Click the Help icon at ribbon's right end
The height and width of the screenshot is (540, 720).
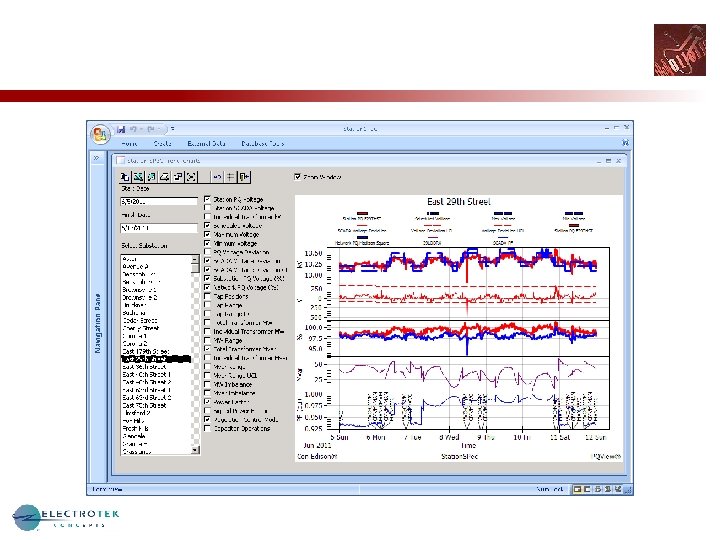tap(625, 143)
